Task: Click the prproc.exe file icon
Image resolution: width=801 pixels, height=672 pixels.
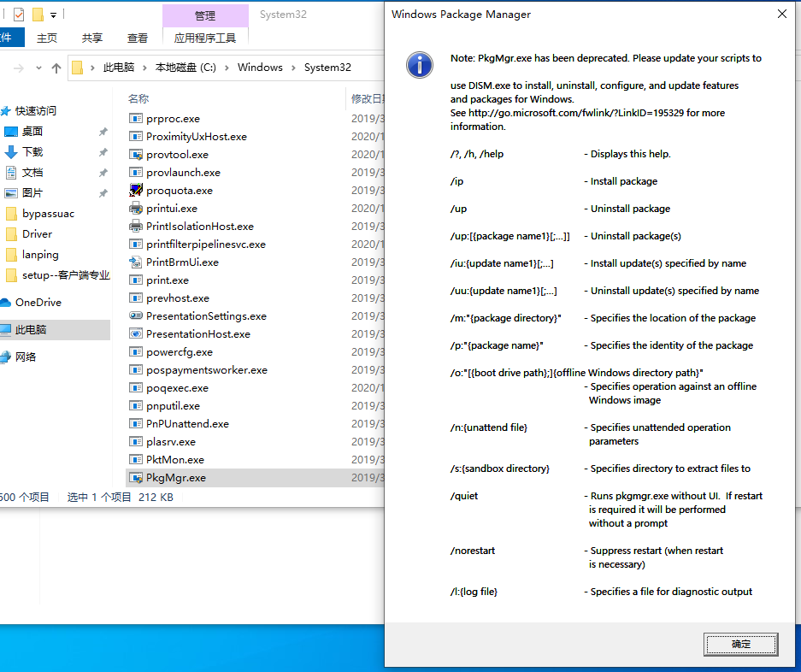Action: 135,119
